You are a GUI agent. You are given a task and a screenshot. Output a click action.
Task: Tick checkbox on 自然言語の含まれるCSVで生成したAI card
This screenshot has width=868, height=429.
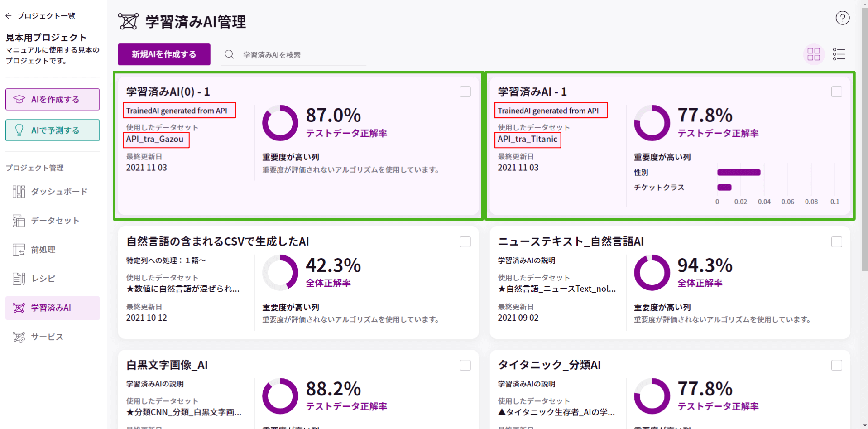click(x=465, y=242)
